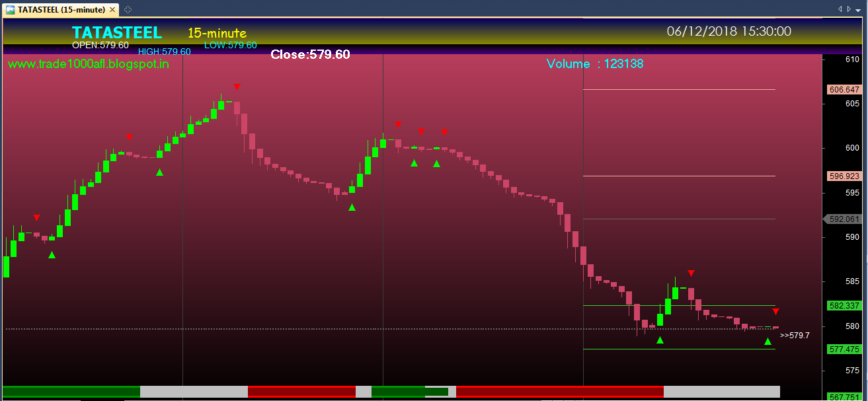Image resolution: width=868 pixels, height=401 pixels.
Task: Click the >>579.7 last price marker
Action: click(x=795, y=336)
